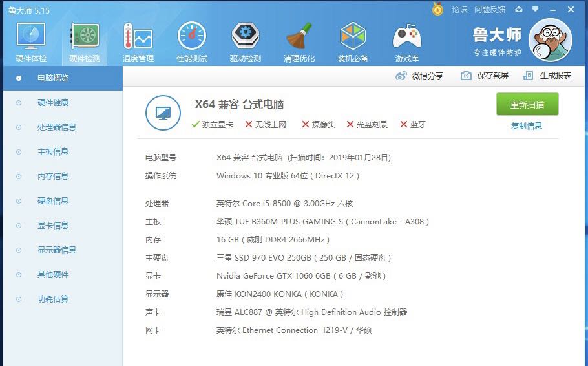Click the 光盘刻录 status indicator
The width and height of the screenshot is (588, 366).
367,125
